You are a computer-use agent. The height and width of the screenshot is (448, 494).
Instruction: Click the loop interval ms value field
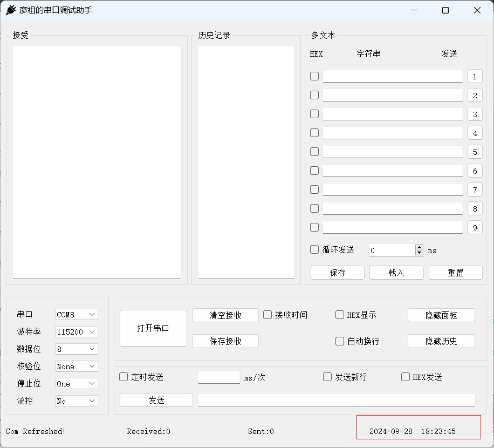[392, 250]
